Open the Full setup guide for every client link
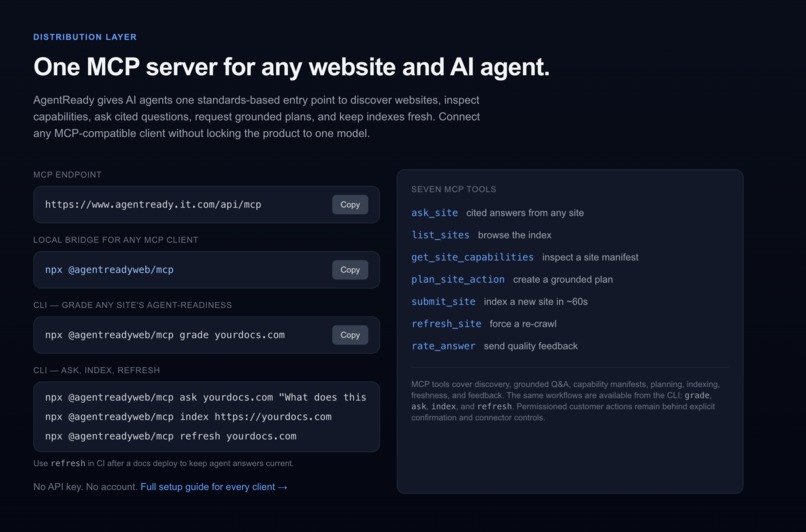 [214, 487]
